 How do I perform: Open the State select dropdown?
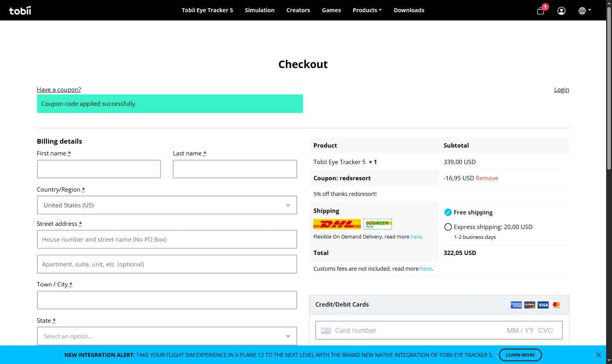point(167,336)
